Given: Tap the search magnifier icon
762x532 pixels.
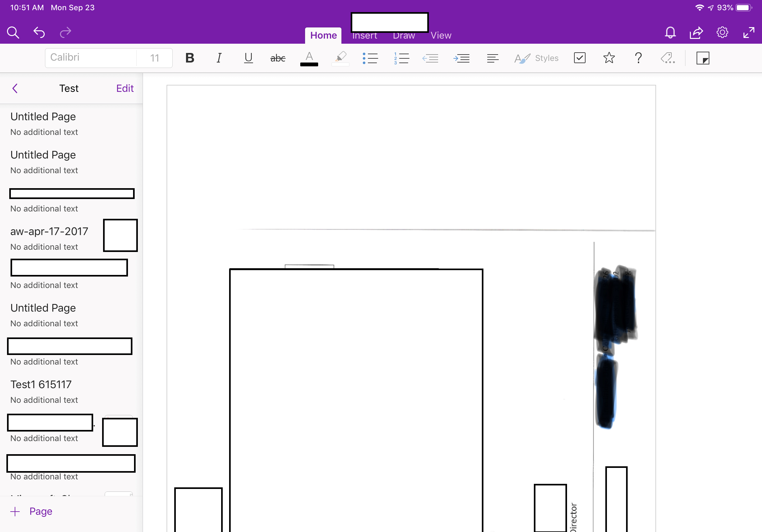Looking at the screenshot, I should click(13, 33).
